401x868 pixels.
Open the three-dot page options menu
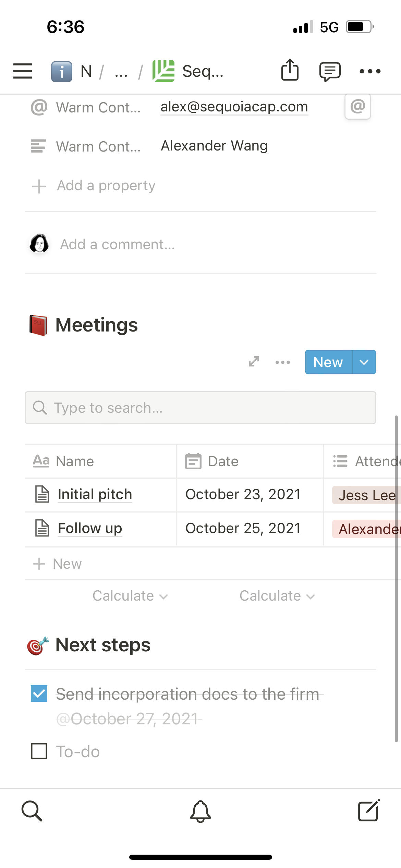370,71
